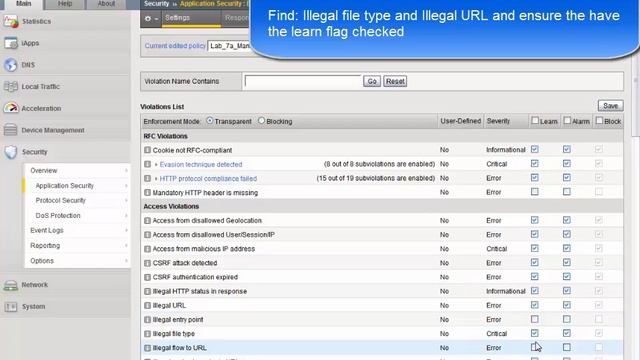Switch to the Help tab
Screen dimensions: 640x360
[65, 4]
